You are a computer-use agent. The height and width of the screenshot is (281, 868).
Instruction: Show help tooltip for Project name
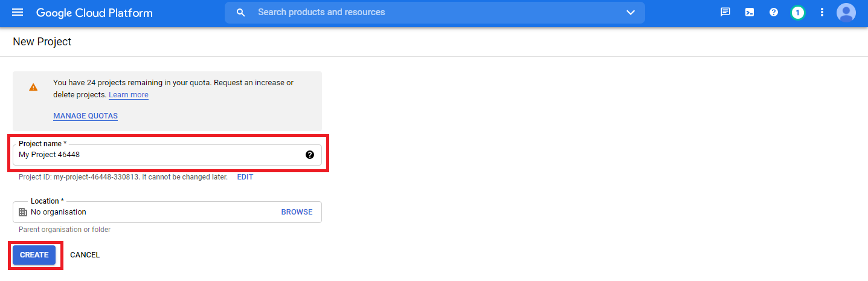(310, 155)
